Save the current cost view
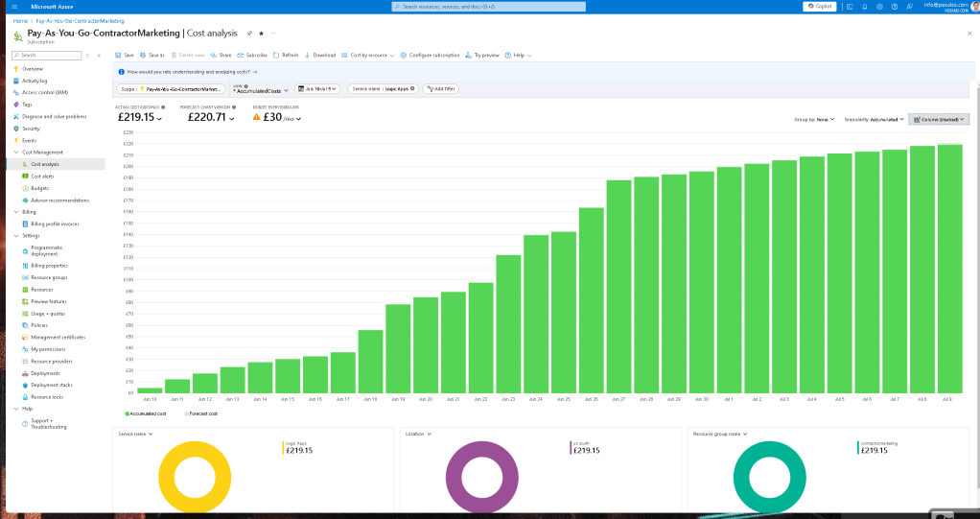The image size is (980, 519). click(125, 55)
